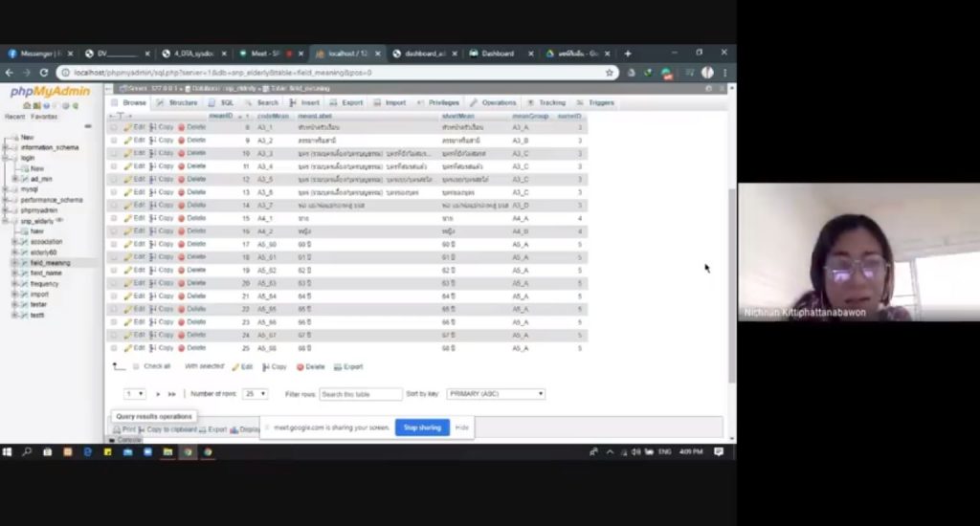Click the red Delete icon for row A4_1
Image resolution: width=980 pixels, height=526 pixels.
[x=182, y=218]
